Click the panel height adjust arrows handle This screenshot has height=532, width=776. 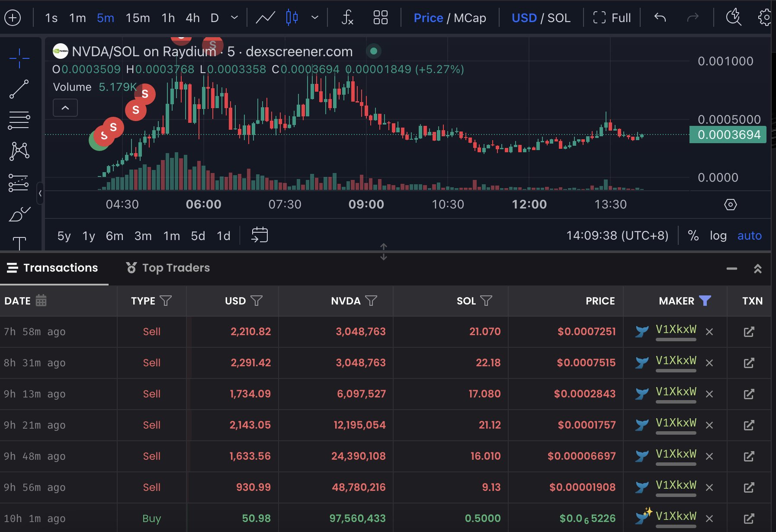pyautogui.click(x=384, y=252)
